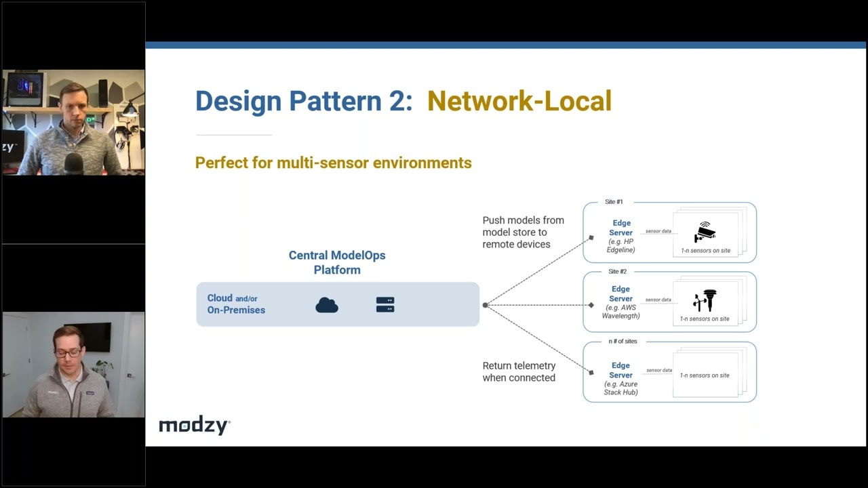Click the "Cloud and/or On-Premises" label
The height and width of the screenshot is (488, 868).
(x=236, y=304)
